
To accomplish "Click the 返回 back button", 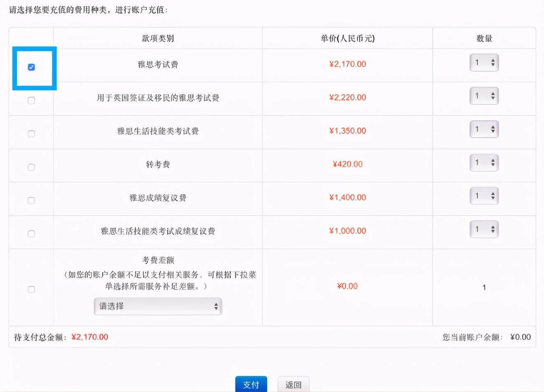I will pos(293,384).
